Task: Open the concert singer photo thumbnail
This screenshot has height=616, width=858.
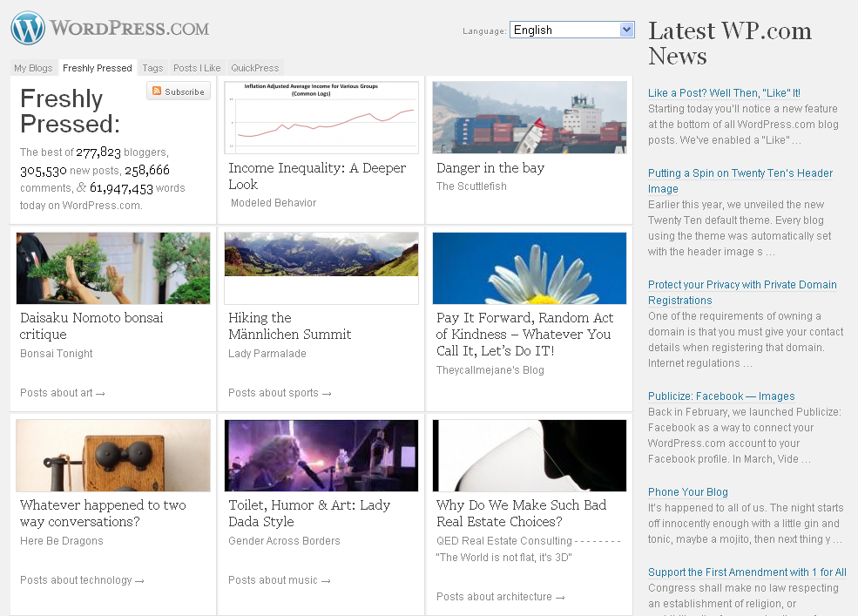Action: point(321,456)
